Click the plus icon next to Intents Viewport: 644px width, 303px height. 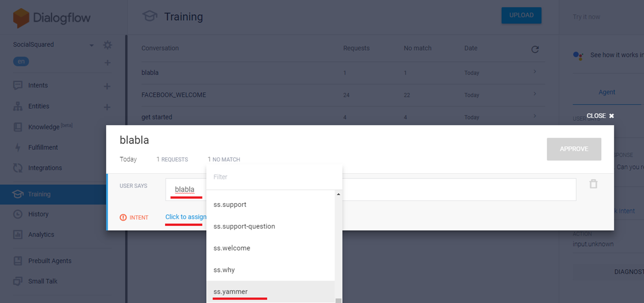(x=107, y=86)
